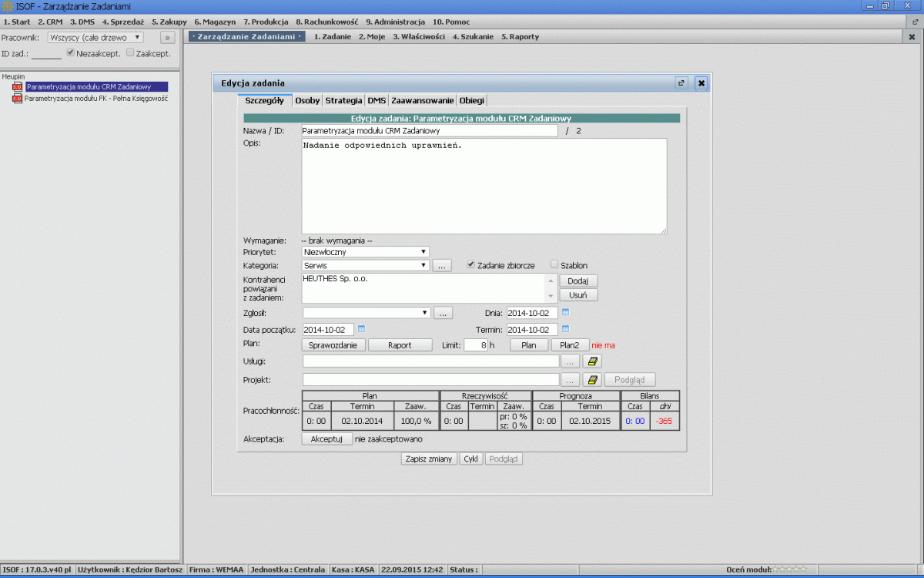This screenshot has width=924, height=578.
Task: Open the Pracownik dropdown
Action: 95,37
